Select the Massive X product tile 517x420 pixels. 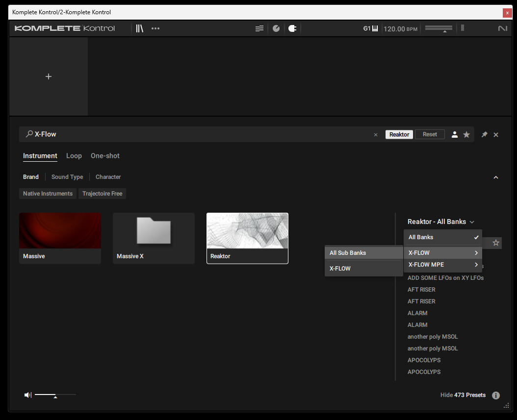click(x=154, y=238)
